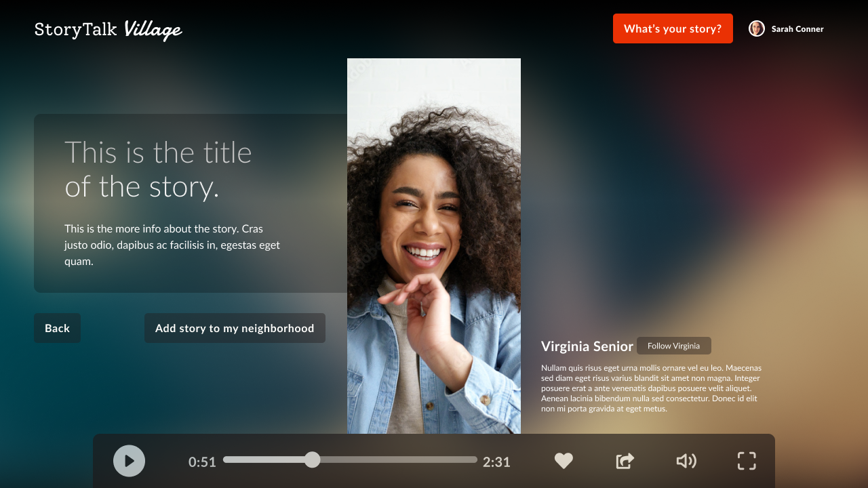Mute audio using the speaker icon
868x488 pixels.
[686, 461]
